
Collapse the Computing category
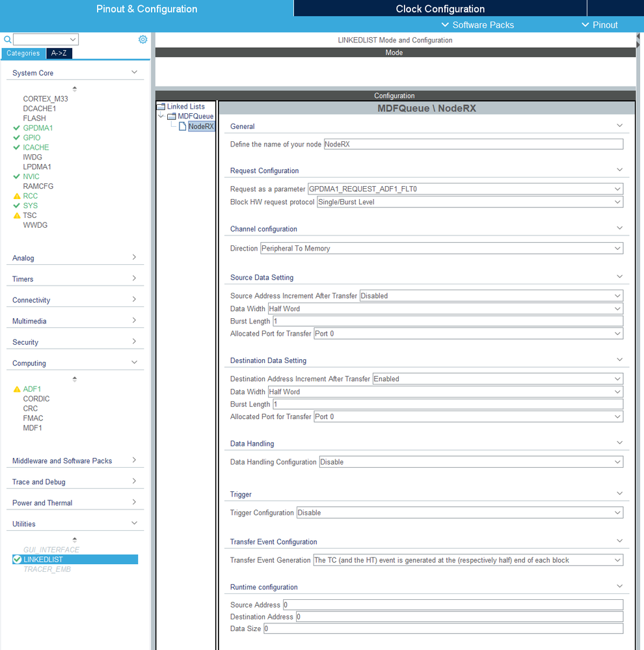tap(134, 362)
